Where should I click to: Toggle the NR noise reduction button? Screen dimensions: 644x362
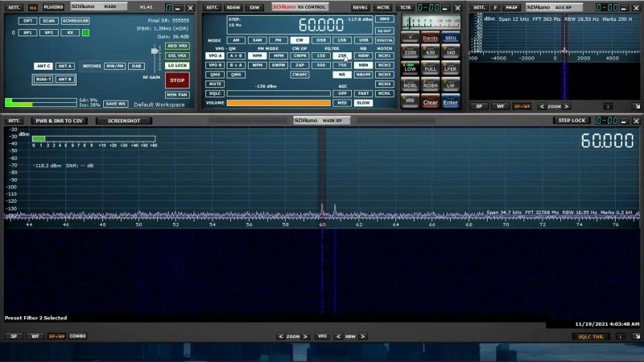[x=341, y=74]
